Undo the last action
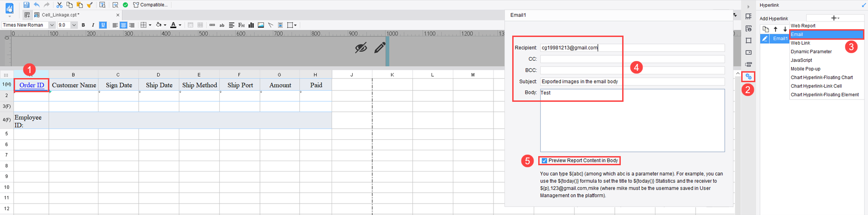868x215 pixels. (x=36, y=5)
